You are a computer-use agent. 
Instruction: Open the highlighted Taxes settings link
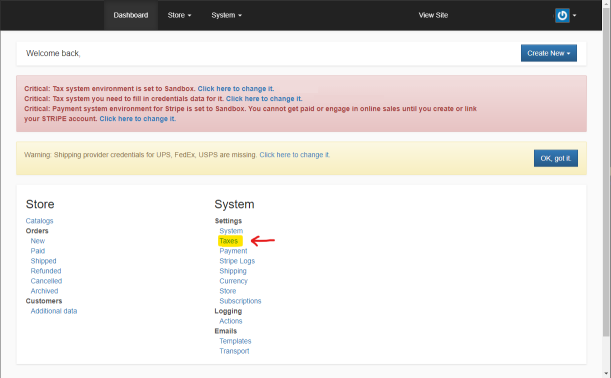229,241
